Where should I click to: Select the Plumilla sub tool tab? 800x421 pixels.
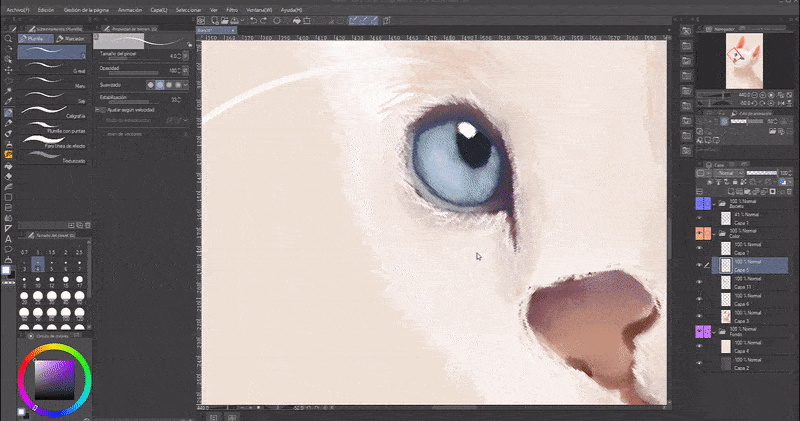coord(36,39)
